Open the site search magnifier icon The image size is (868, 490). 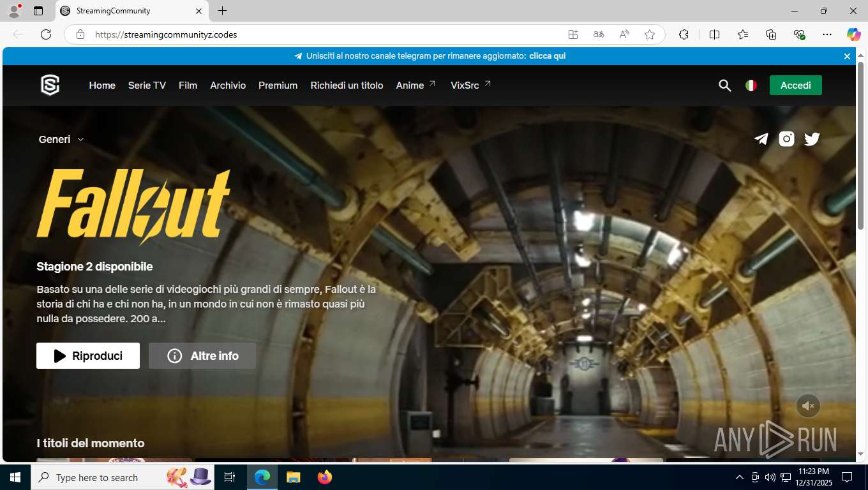[x=724, y=85]
